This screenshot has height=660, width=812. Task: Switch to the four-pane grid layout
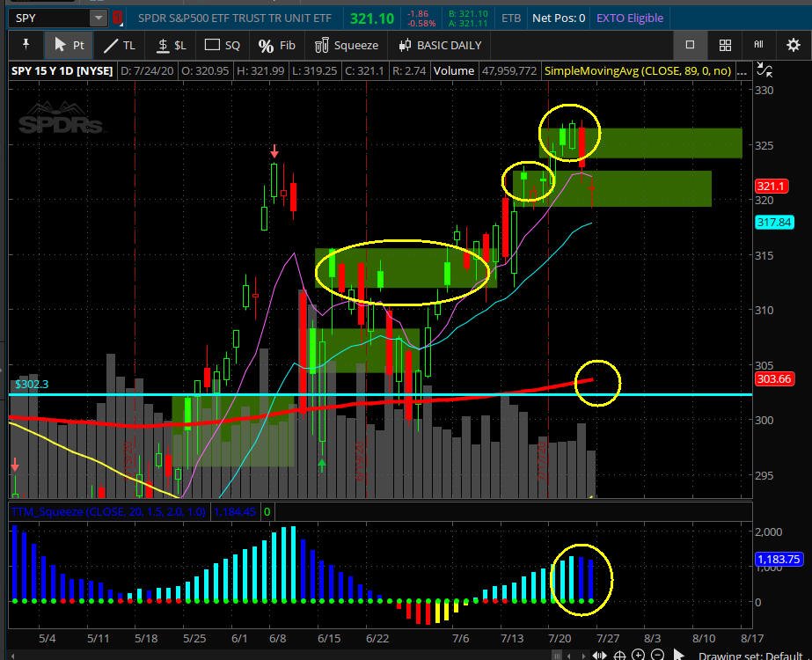725,45
